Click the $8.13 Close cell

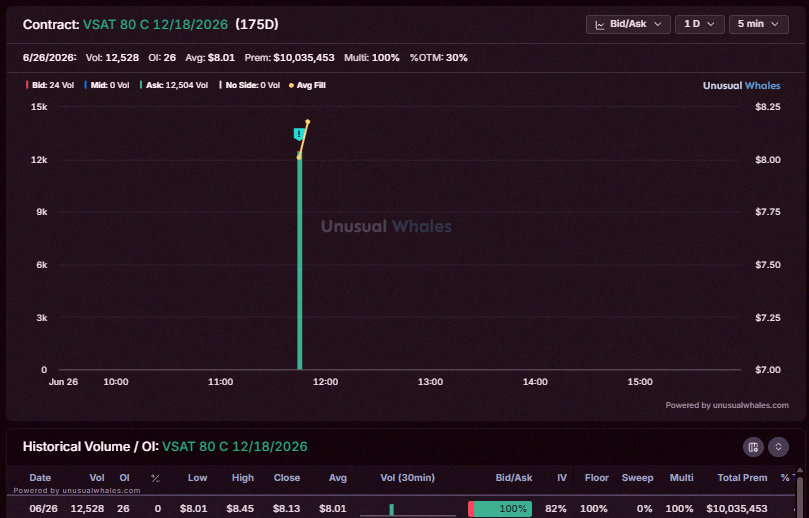[286, 509]
